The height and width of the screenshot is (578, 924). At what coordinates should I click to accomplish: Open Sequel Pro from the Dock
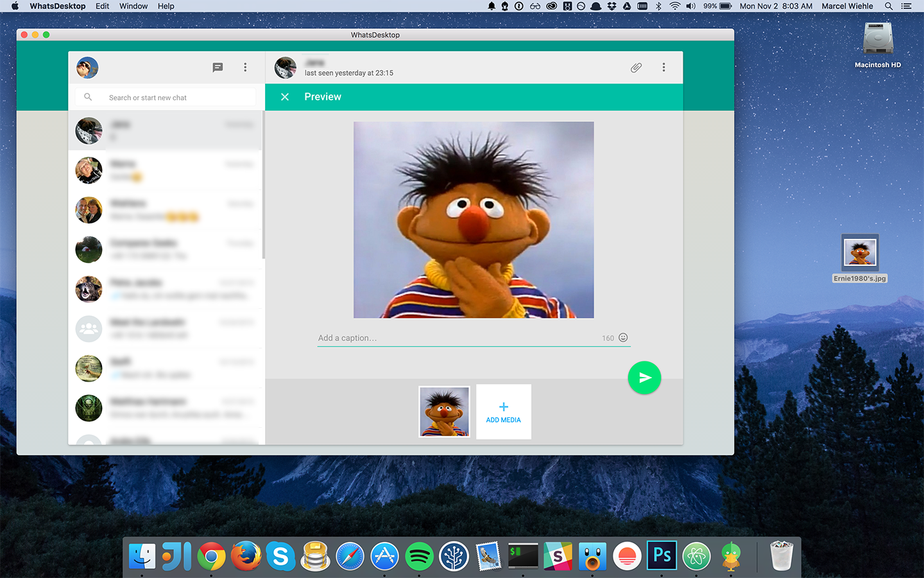coord(315,556)
